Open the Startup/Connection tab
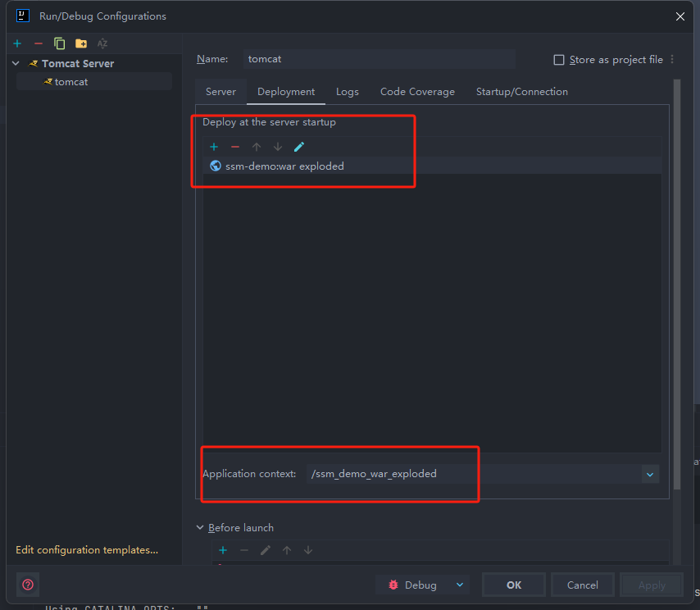 tap(521, 92)
